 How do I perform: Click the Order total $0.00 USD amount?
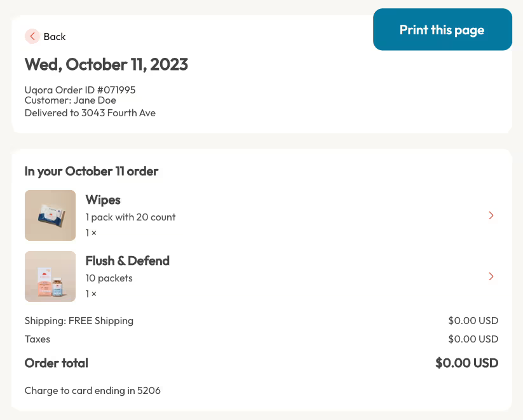(x=466, y=363)
